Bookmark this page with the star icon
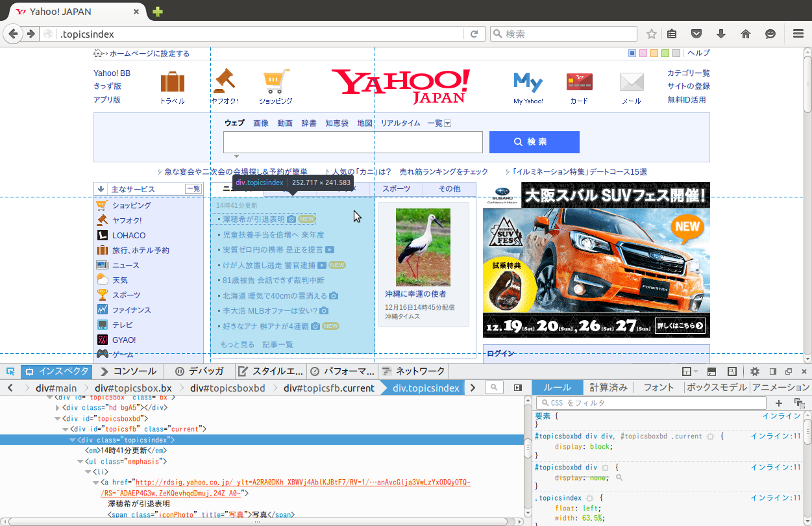This screenshot has height=526, width=812. coord(652,34)
